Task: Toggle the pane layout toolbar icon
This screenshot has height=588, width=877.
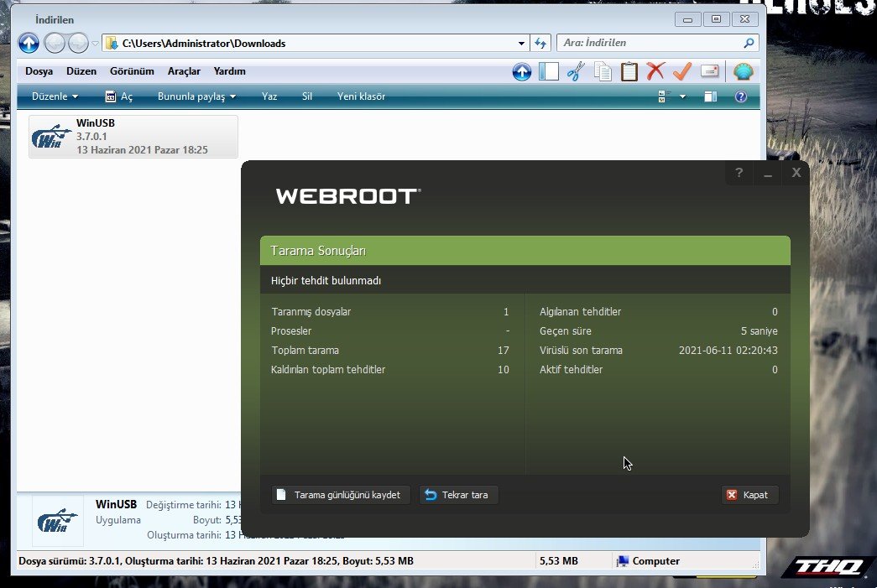Action: (x=549, y=71)
